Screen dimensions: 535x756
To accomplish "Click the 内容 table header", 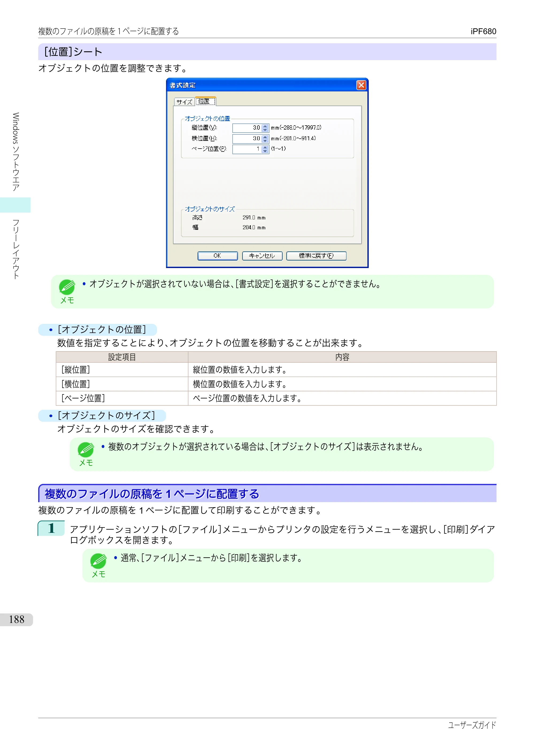I will point(342,357).
